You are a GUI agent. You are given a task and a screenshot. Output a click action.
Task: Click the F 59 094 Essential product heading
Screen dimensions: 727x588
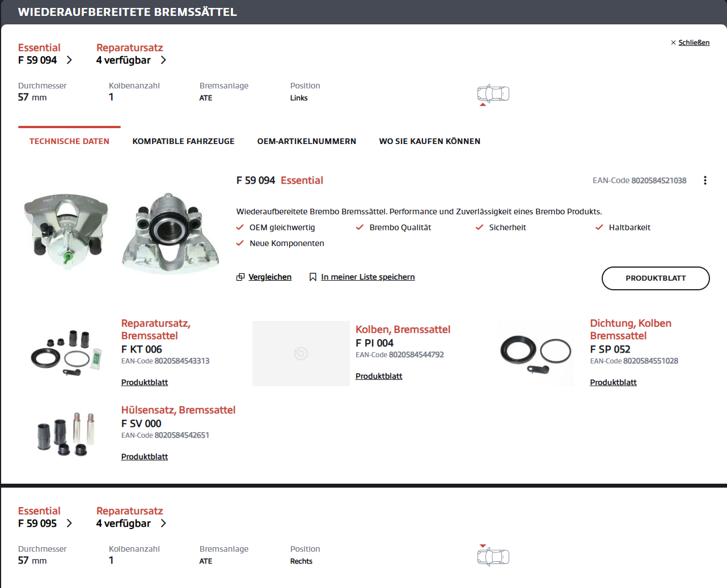click(x=280, y=180)
